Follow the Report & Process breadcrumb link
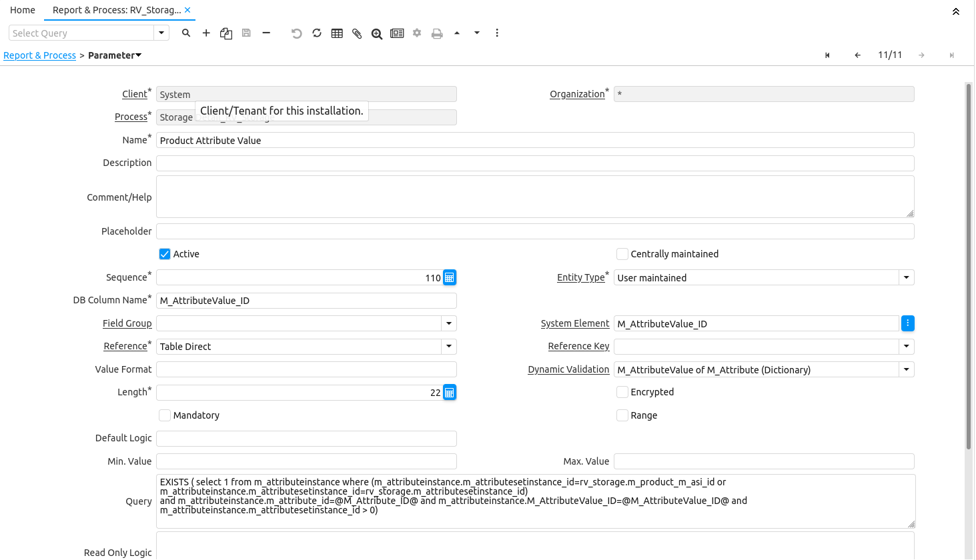The height and width of the screenshot is (560, 976). pos(39,55)
